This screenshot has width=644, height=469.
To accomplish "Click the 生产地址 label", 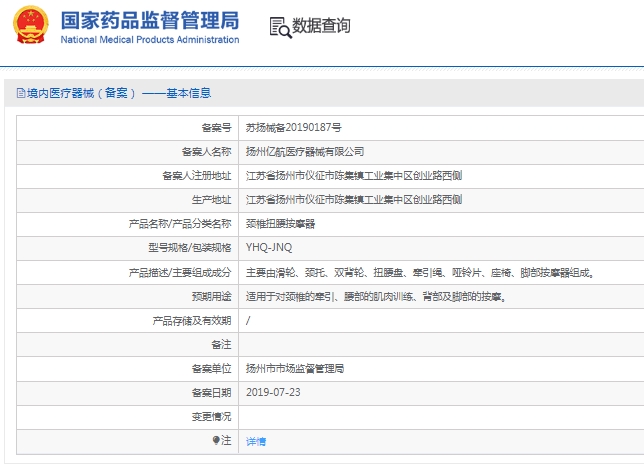I will click(212, 200).
